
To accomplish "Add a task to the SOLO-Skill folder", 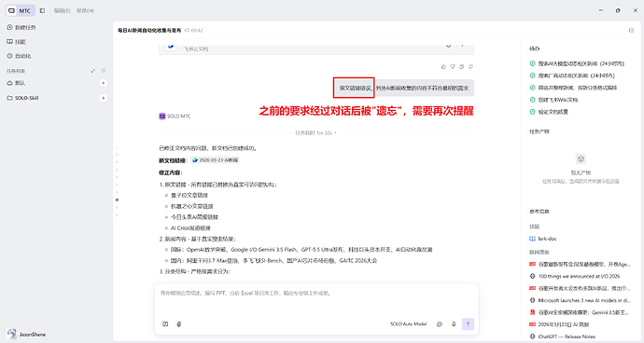I will pos(103,98).
